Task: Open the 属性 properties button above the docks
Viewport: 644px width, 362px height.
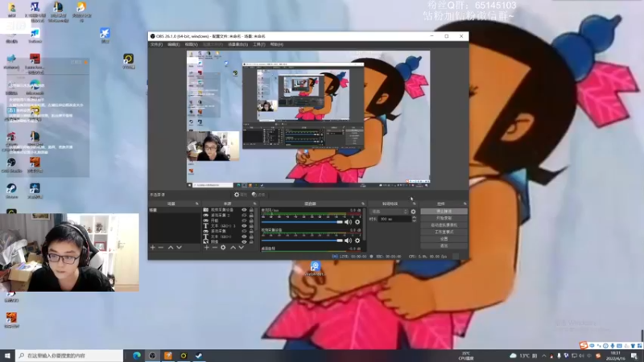Action: pyautogui.click(x=241, y=195)
